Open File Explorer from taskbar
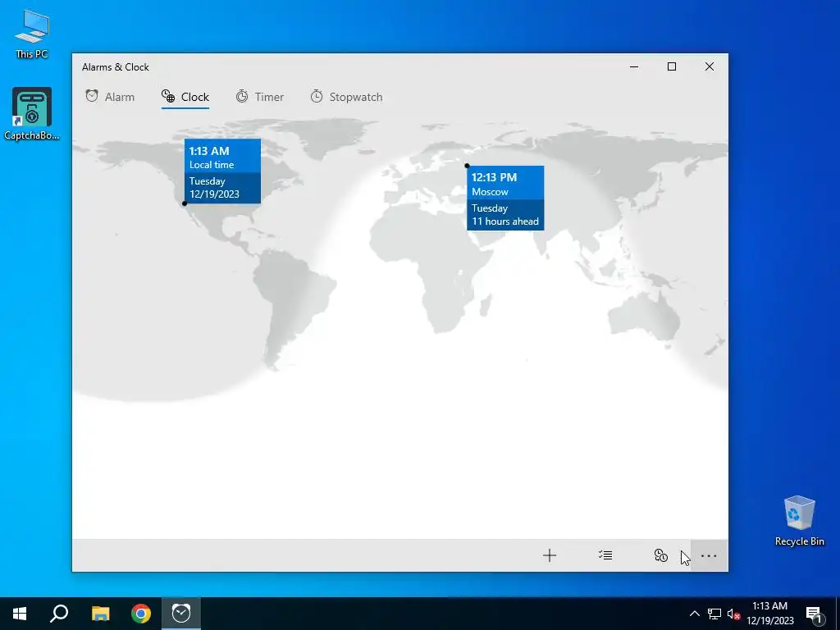This screenshot has height=630, width=840. (100, 614)
